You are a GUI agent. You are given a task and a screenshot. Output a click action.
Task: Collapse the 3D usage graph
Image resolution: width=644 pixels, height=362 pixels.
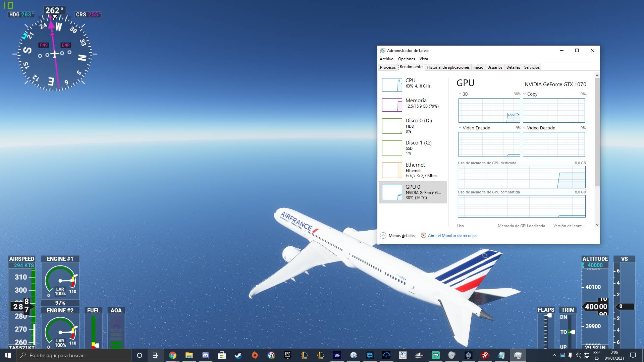[460, 94]
